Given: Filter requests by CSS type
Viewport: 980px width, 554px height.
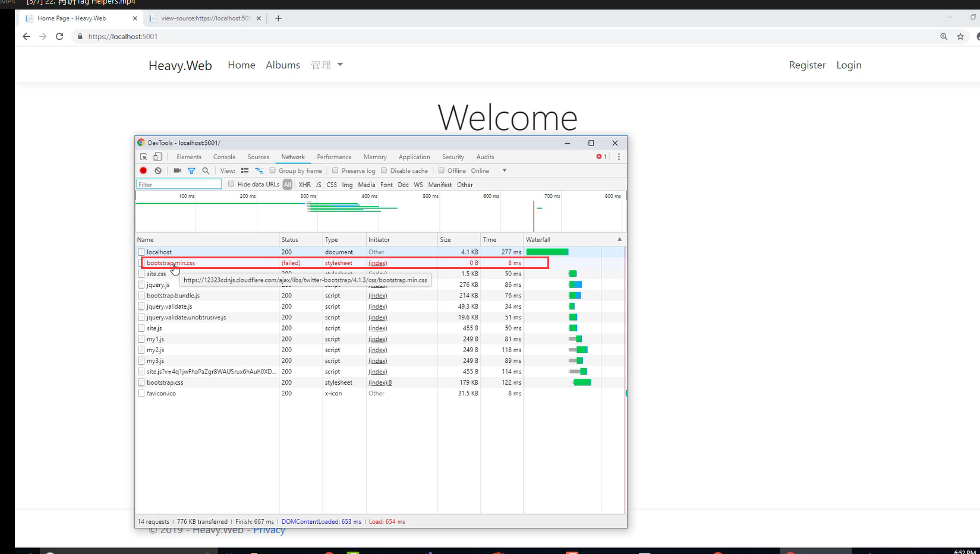Looking at the screenshot, I should [x=332, y=185].
